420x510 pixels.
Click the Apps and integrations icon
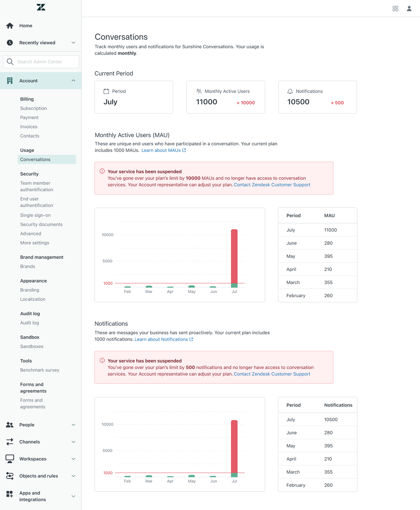pos(10,494)
